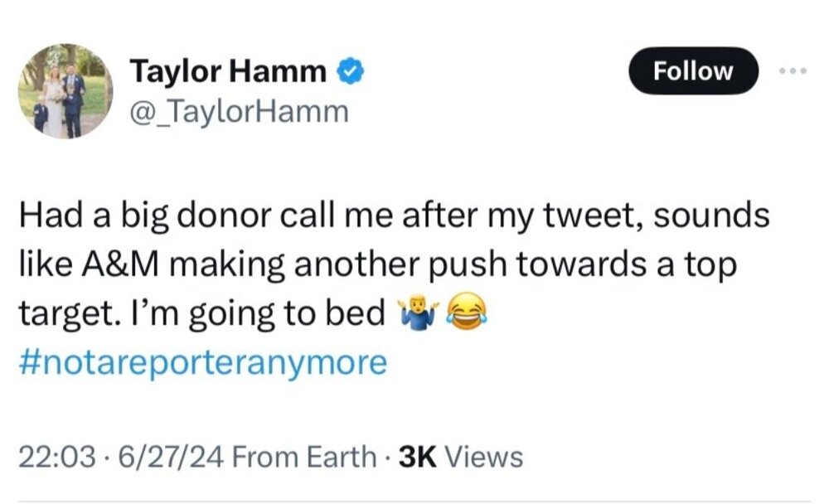Click the blue verified checkmark badge
This screenshot has height=504, width=829.
(x=349, y=73)
